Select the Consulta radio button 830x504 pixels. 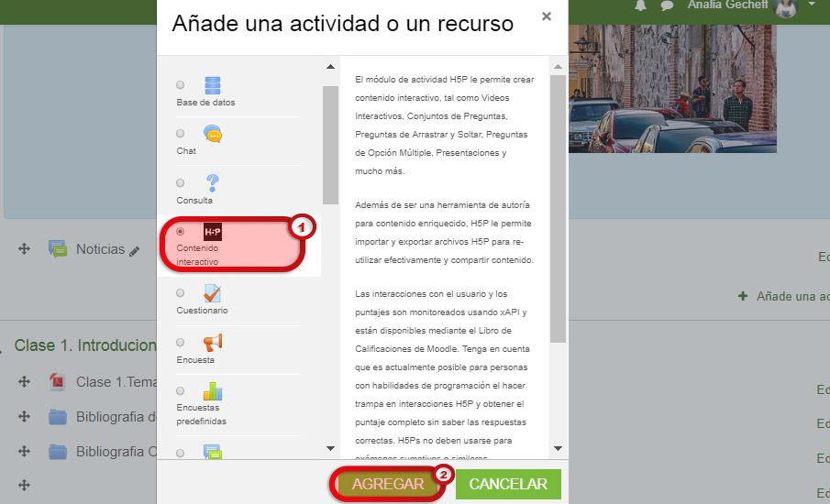(181, 182)
